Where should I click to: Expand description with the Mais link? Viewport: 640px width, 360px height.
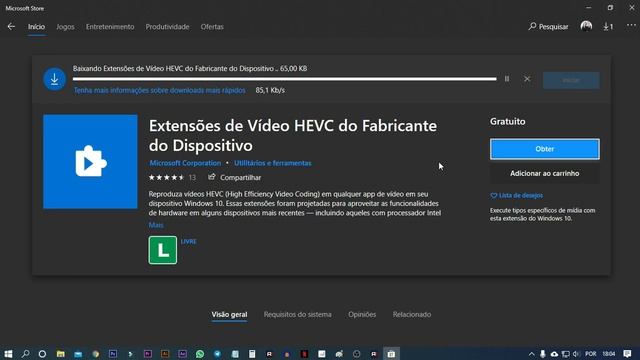point(156,225)
